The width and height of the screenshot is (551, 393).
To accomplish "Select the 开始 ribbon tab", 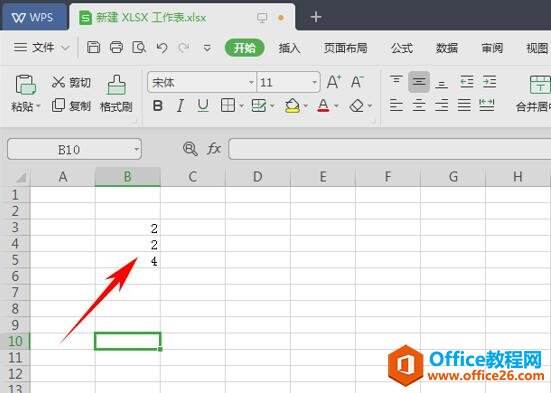I will [245, 47].
